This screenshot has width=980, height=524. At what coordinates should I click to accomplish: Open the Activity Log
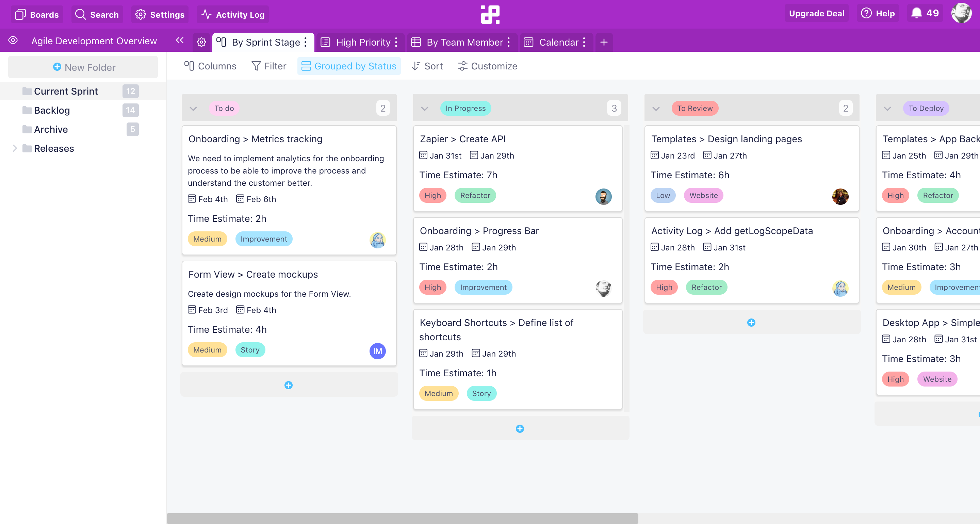pyautogui.click(x=233, y=14)
